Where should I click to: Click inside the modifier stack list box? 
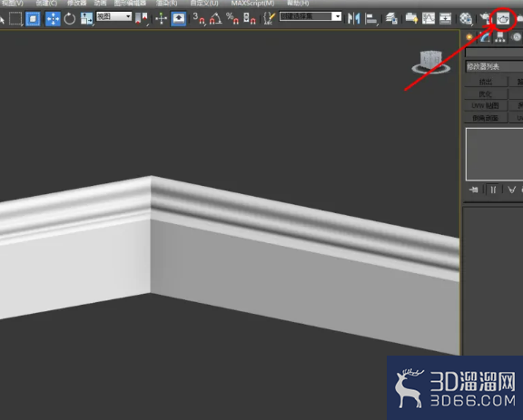pyautogui.click(x=494, y=154)
